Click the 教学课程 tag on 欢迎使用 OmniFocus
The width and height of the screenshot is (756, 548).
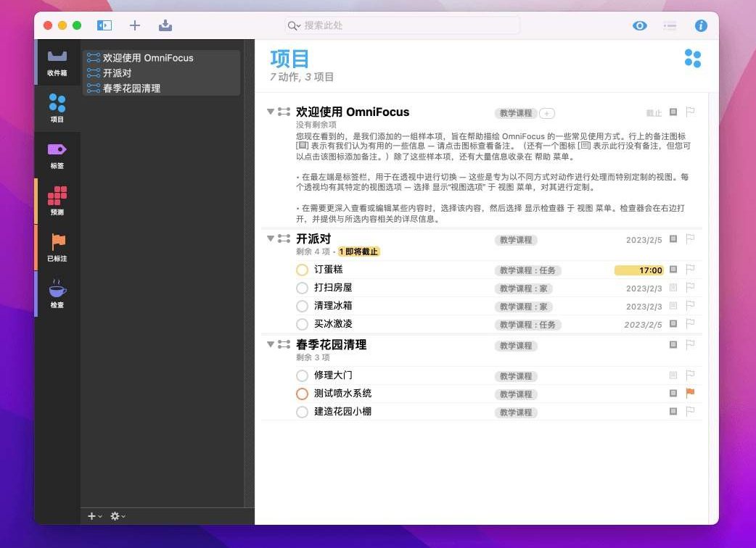pyautogui.click(x=516, y=113)
